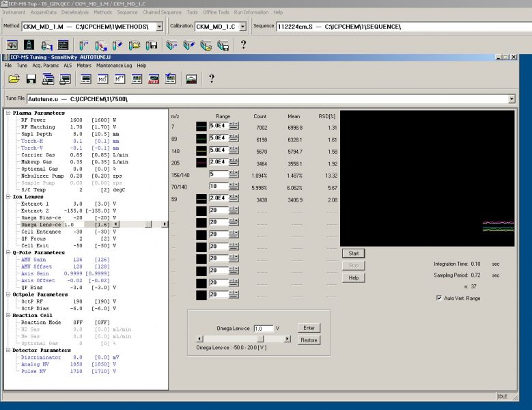Click the open tune file folder icon
Viewport: 532px width, 410px height.
14,79
